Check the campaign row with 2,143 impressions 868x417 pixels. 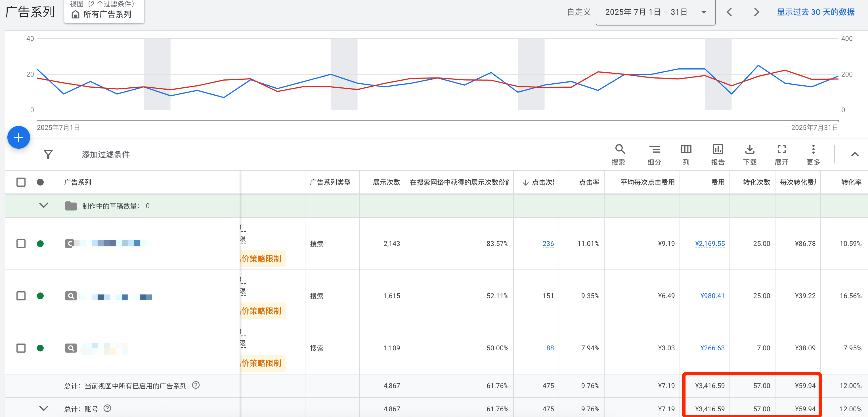click(21, 243)
